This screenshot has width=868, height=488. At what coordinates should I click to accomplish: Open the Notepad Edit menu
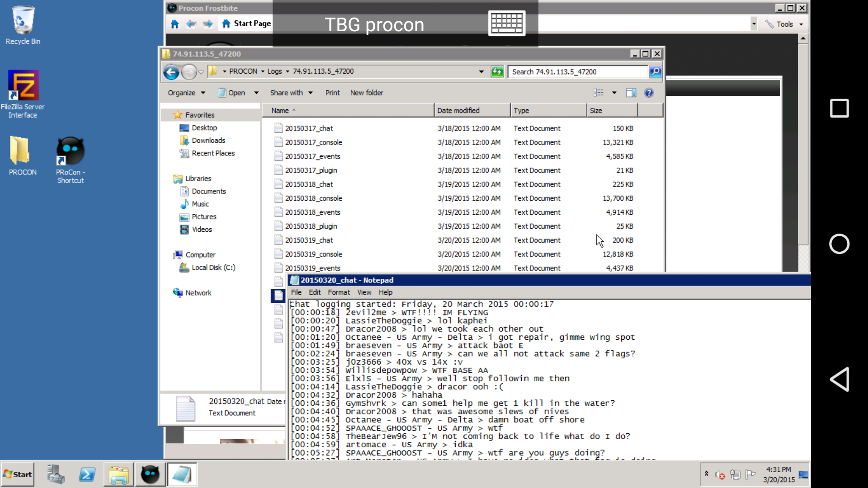315,292
